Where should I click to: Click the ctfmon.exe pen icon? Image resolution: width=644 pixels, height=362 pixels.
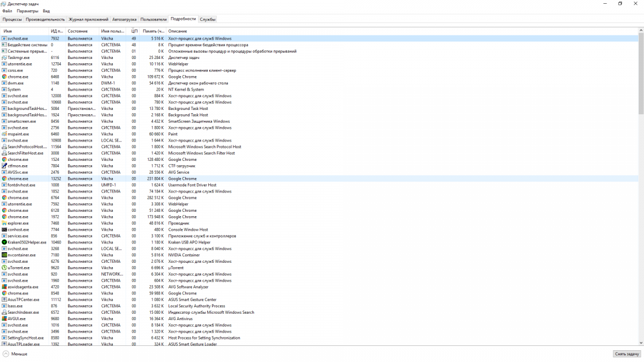click(x=4, y=166)
